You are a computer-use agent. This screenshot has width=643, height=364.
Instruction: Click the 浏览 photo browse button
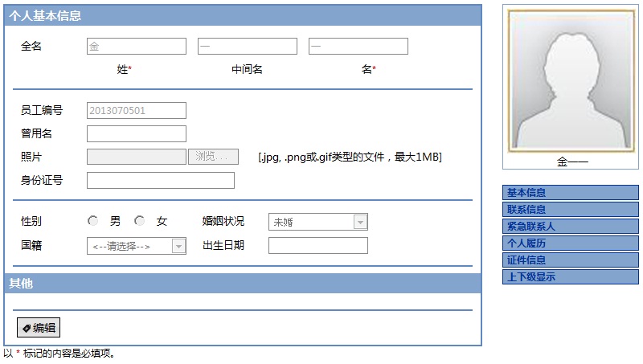(x=213, y=157)
